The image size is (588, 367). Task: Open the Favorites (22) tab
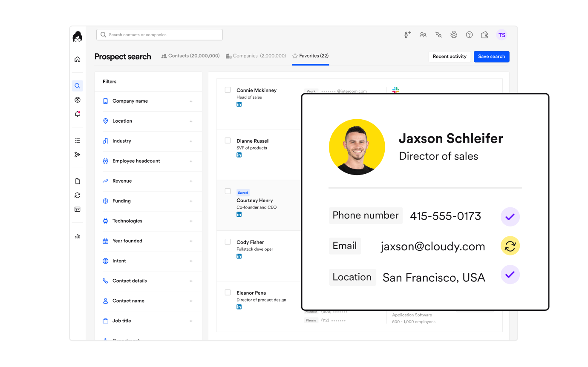[x=310, y=55]
